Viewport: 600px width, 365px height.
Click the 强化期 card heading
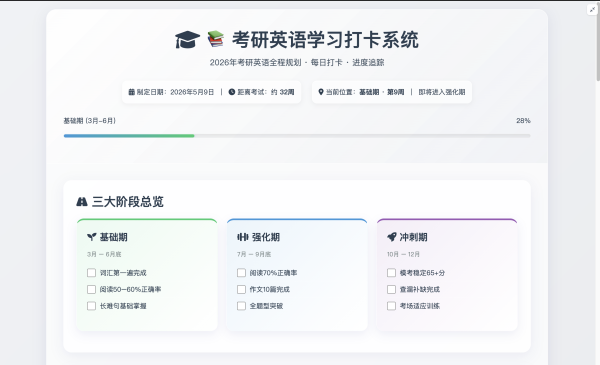(266, 237)
